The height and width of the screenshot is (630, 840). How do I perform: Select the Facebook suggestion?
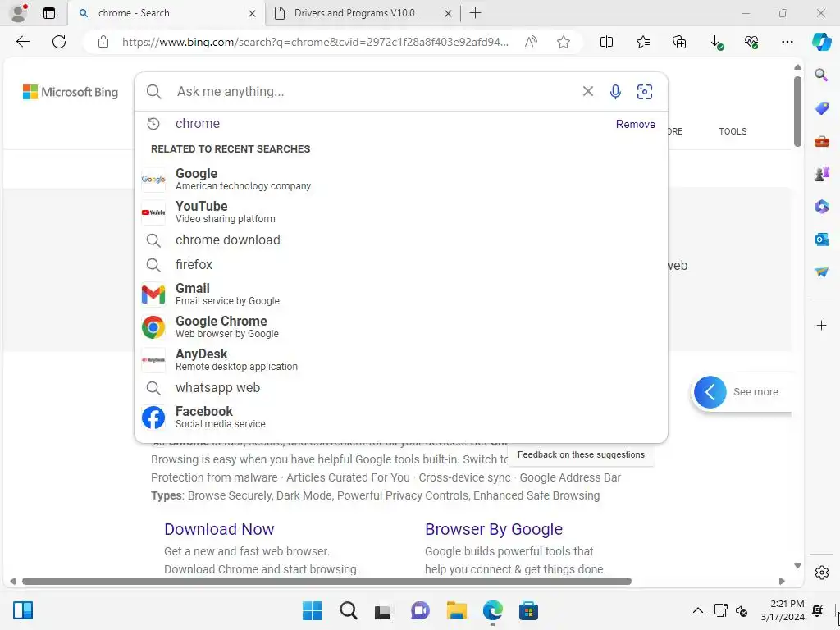tap(400, 417)
